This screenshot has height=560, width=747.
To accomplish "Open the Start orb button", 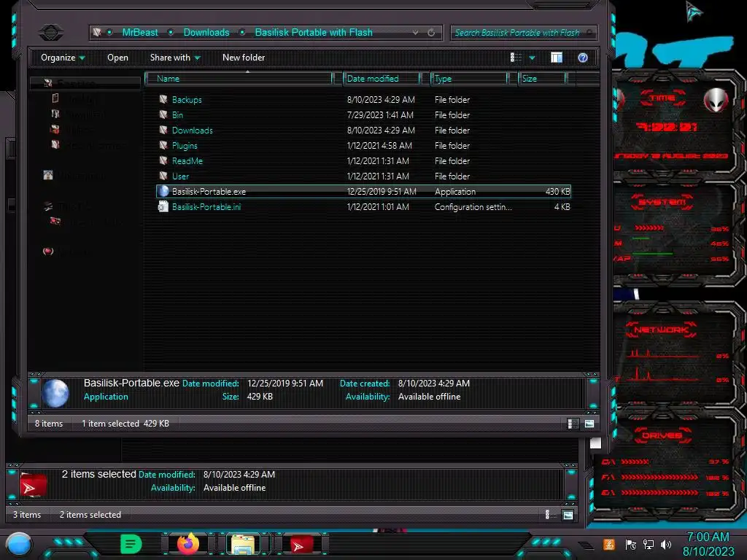I will [19, 545].
